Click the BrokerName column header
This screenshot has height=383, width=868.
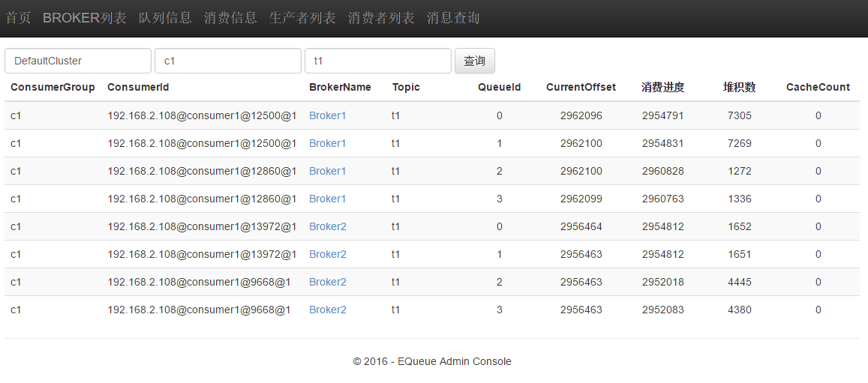point(340,88)
